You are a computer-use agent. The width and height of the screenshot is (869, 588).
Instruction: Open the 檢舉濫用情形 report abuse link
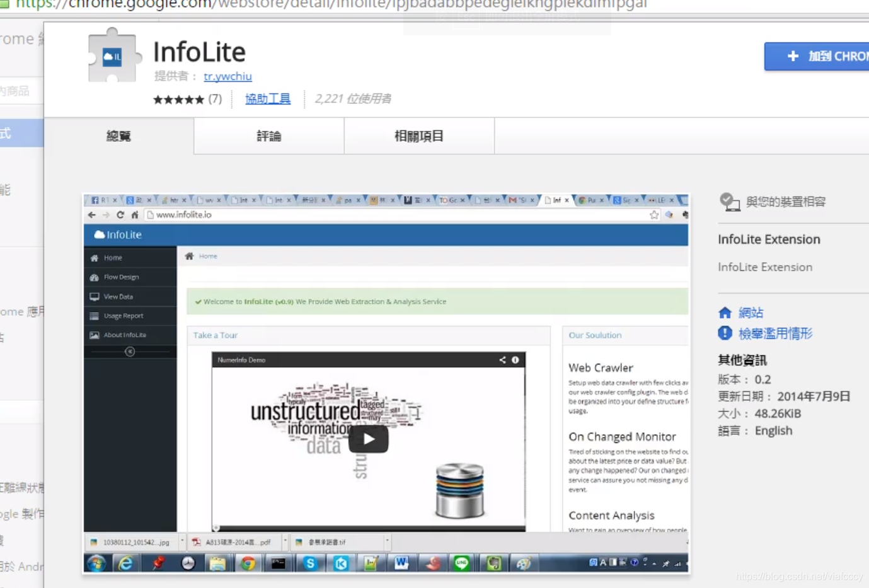point(775,333)
